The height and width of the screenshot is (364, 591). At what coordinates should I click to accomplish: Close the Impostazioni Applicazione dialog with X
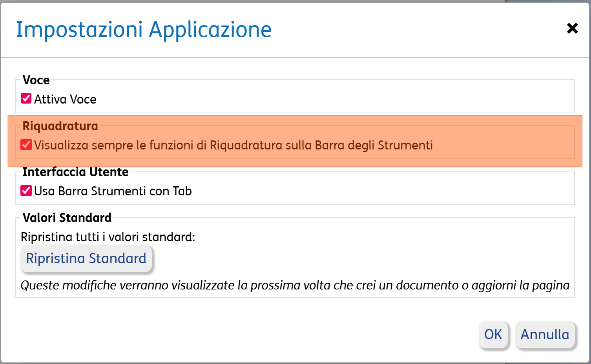(572, 28)
